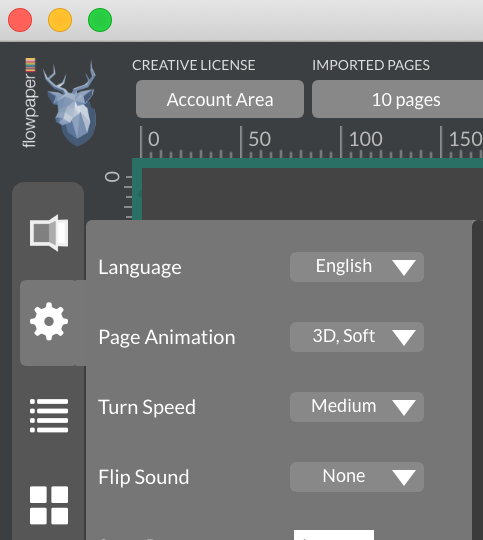Change Turn Speed from Medium
Screen dimensions: 483x540
357,407
